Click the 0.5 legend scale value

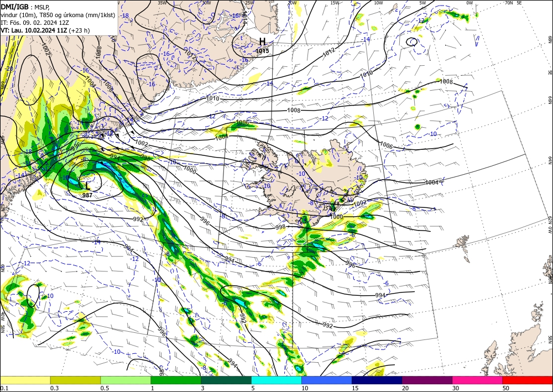[x=105, y=388]
